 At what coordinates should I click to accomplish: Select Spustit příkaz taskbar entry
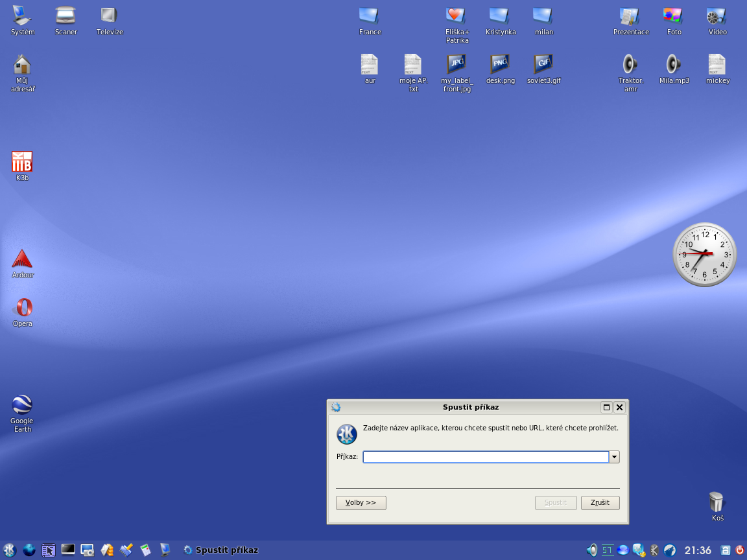(x=220, y=550)
